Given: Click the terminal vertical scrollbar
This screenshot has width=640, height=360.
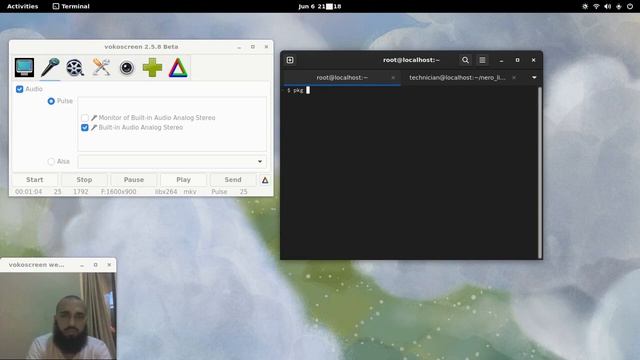Looking at the screenshot, I should click(540, 172).
